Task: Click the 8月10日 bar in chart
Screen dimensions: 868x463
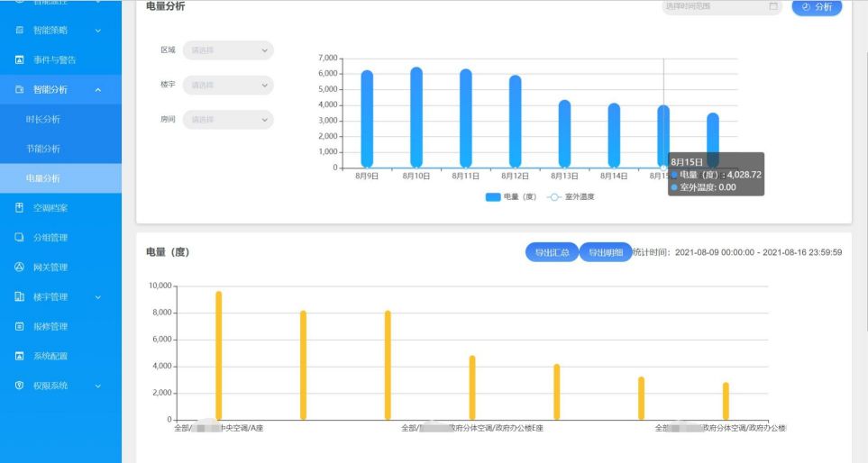Action: [x=416, y=117]
